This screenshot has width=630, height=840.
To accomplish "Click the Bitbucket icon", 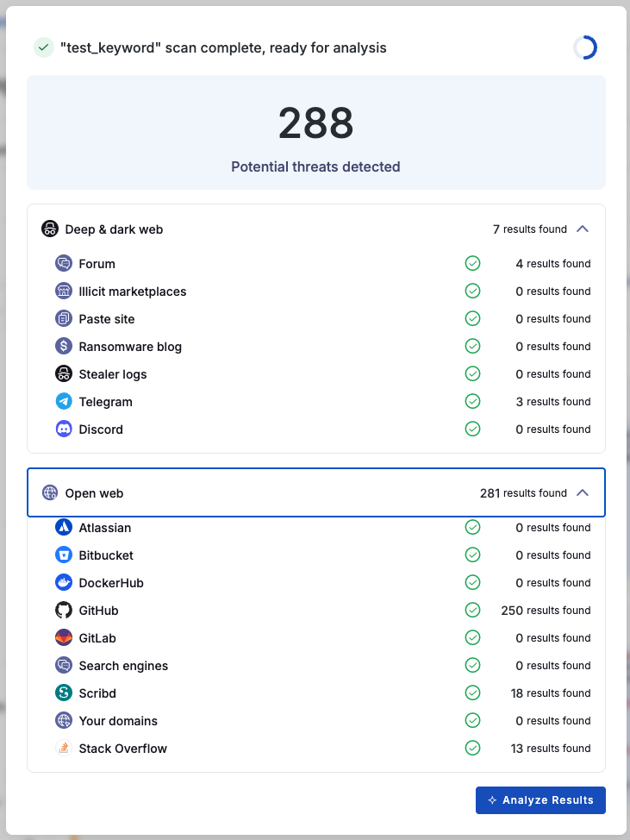I will [x=64, y=555].
